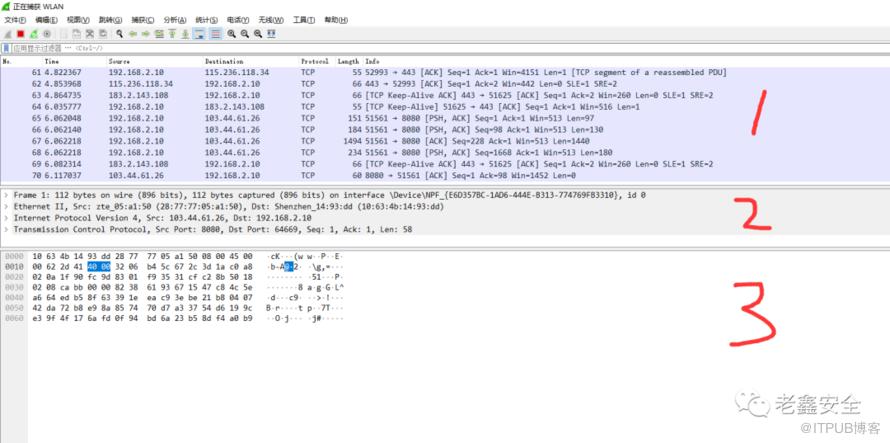Go forward in packet history arrow
Image resolution: width=890 pixels, height=443 pixels.
[x=145, y=34]
